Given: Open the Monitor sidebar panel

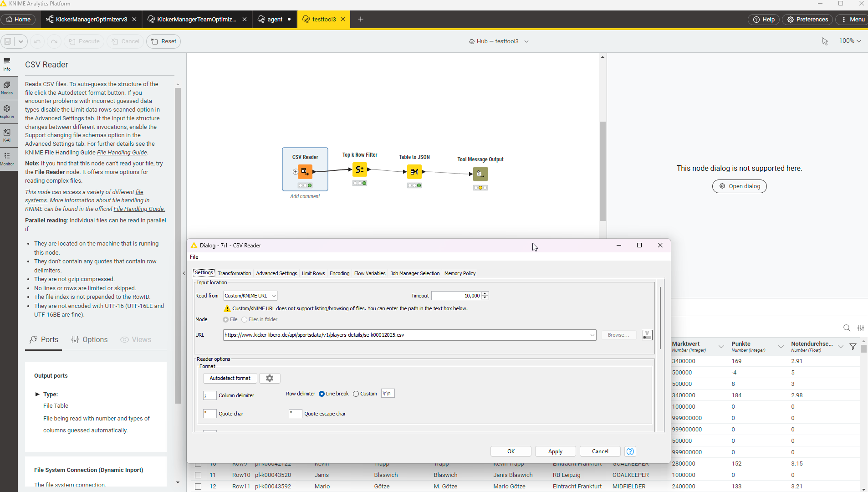Looking at the screenshot, I should pyautogui.click(x=7, y=159).
